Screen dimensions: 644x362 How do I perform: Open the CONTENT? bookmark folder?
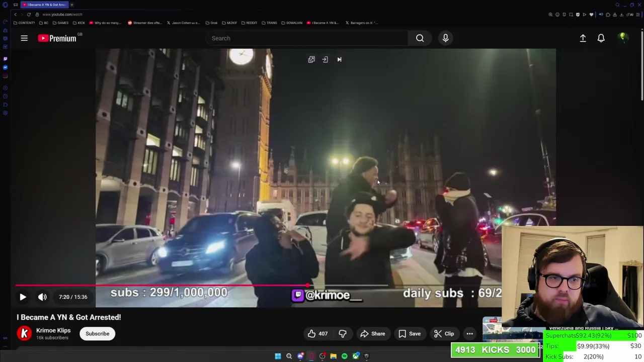(x=24, y=23)
